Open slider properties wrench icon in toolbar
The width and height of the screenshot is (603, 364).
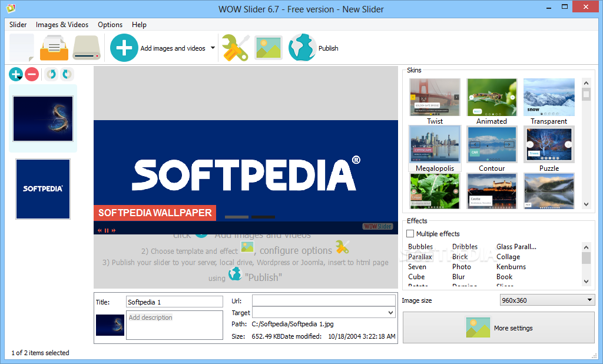click(236, 48)
